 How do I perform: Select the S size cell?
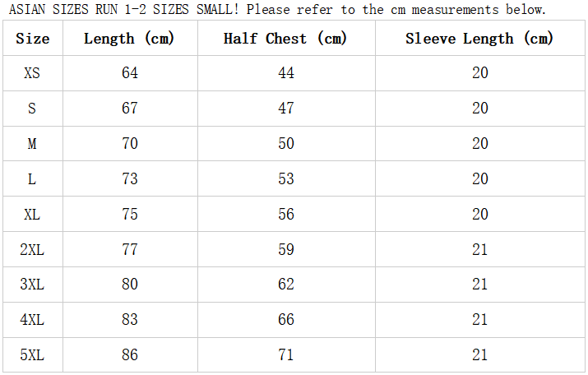point(32,109)
